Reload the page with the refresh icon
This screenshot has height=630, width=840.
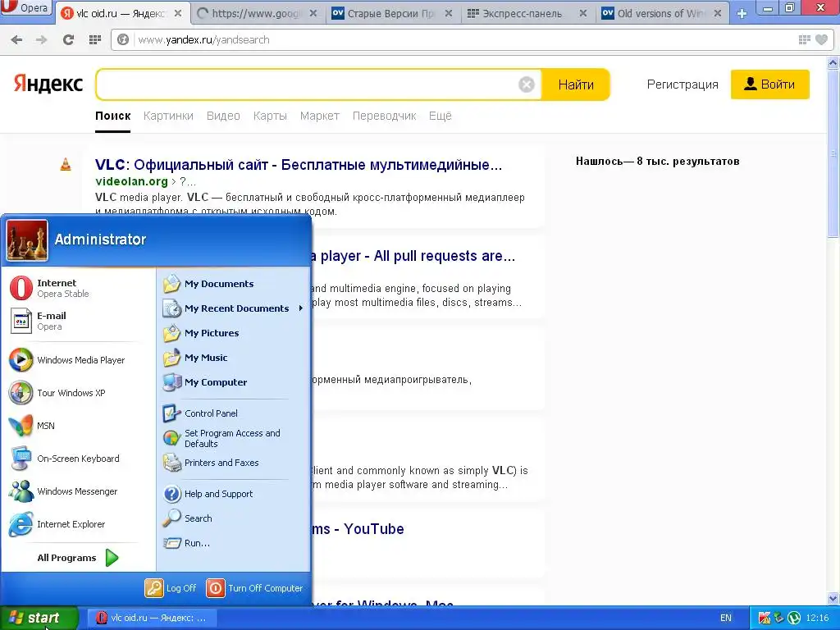68,39
